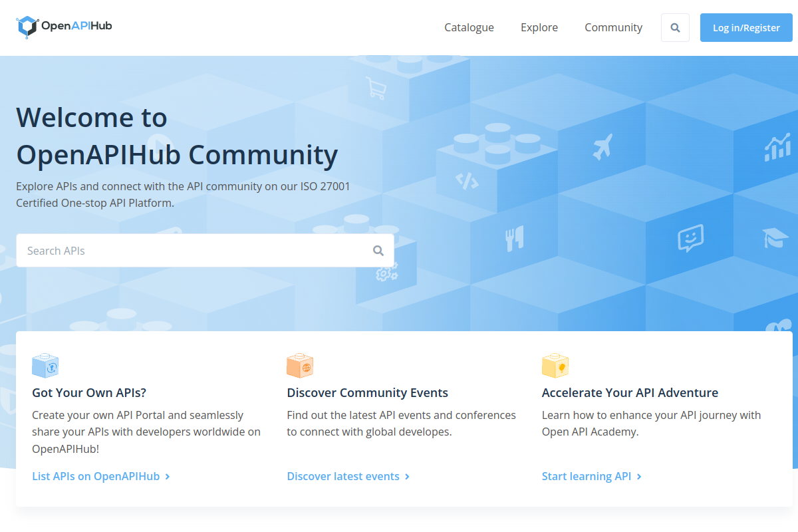Click the Got Your Own APIs? heading

click(89, 392)
